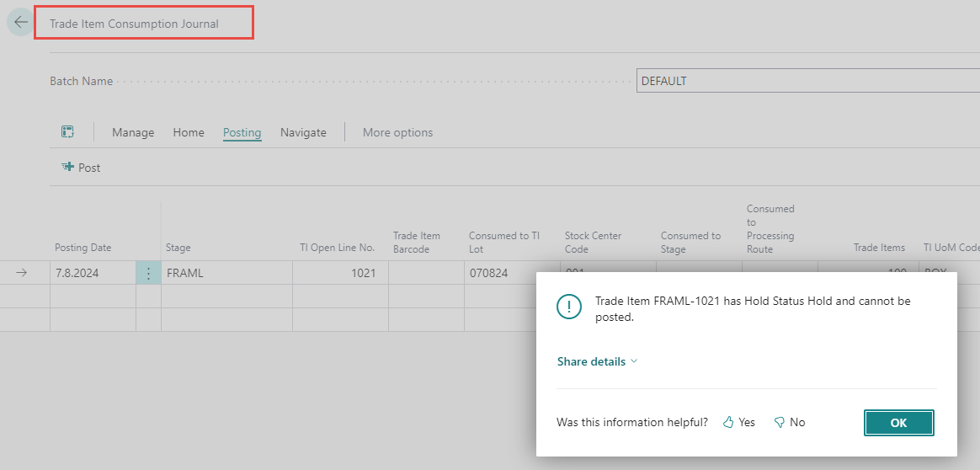
Task: Click the Posting Date cell 7.8.2024
Action: 91,273
